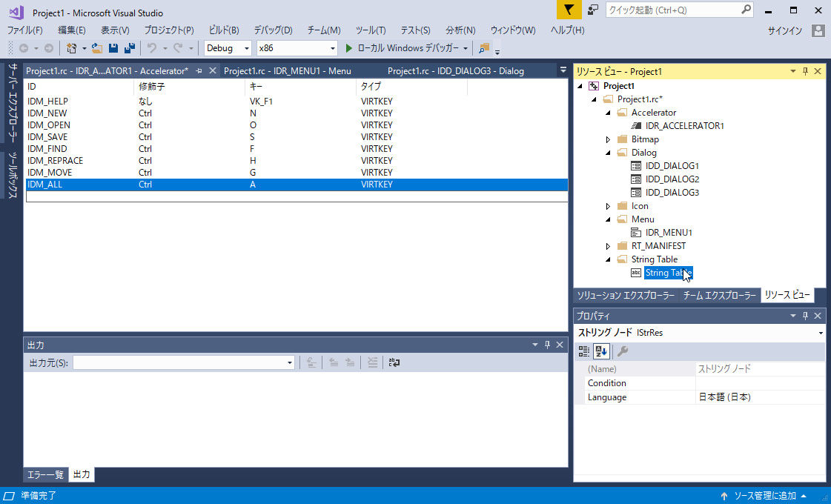
Task: Click the サインイン sign-in link
Action: coord(784,30)
